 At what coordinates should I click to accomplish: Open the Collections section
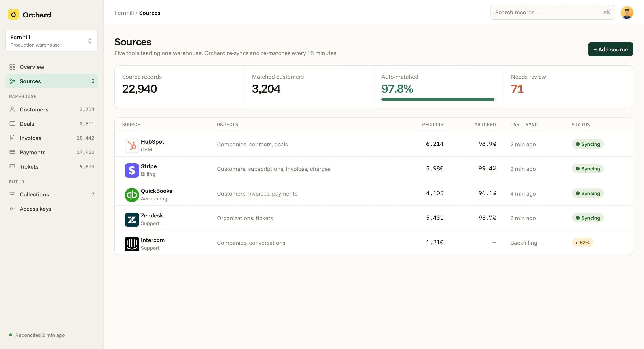(x=51, y=194)
